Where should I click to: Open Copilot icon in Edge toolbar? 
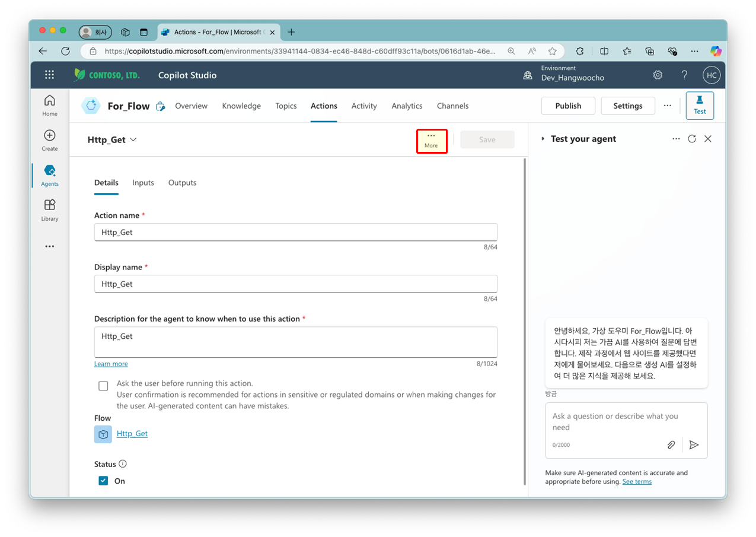[x=716, y=51]
